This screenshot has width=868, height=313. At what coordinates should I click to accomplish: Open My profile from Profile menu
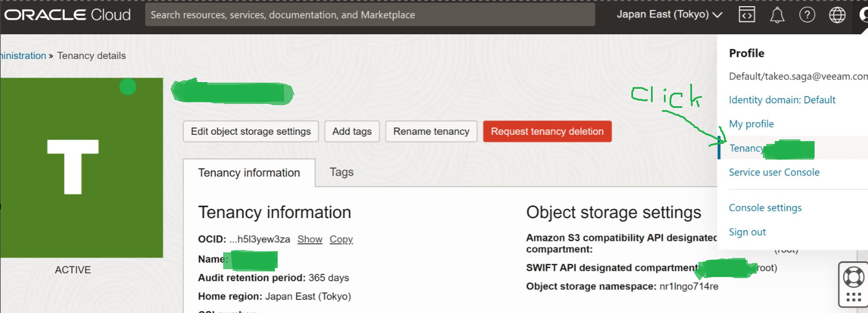[x=751, y=124]
